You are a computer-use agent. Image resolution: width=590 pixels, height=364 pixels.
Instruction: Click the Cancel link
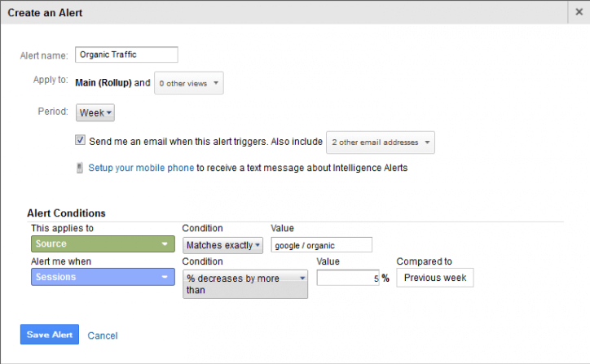click(x=103, y=335)
